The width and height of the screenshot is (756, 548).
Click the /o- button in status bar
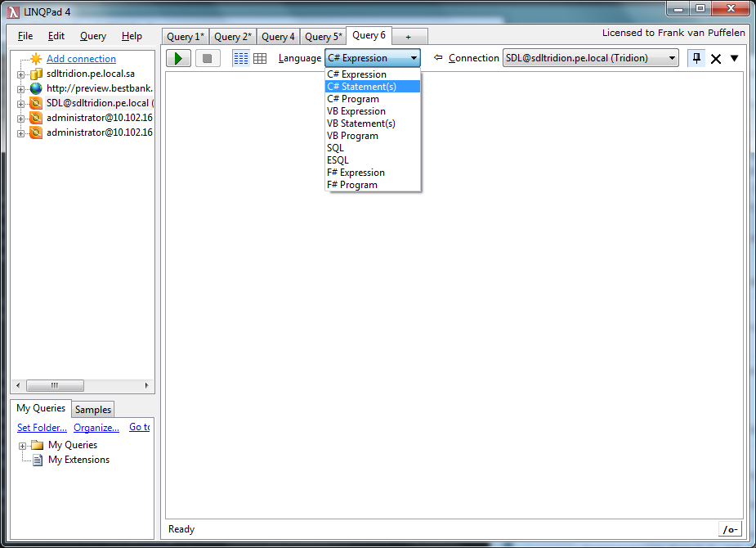(x=729, y=529)
